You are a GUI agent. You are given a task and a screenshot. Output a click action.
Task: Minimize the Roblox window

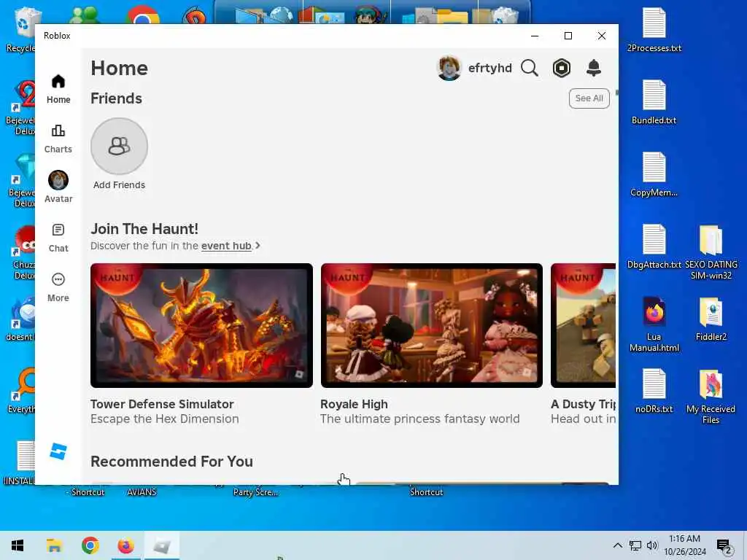[x=535, y=36]
